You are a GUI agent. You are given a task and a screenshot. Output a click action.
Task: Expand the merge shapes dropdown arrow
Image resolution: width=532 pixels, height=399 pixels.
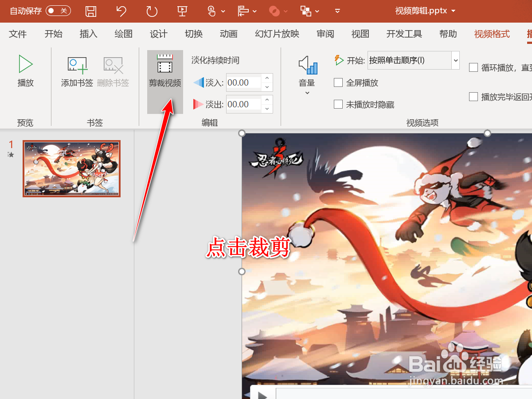(x=286, y=12)
